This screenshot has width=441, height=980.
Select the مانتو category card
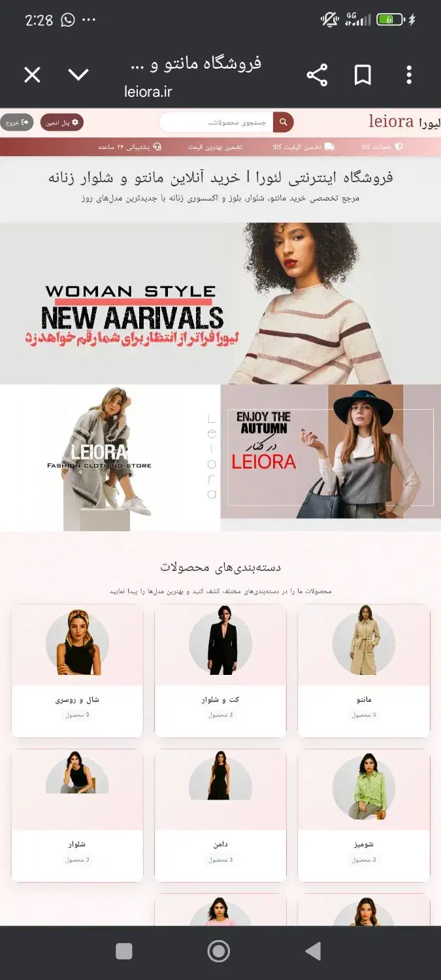[364, 671]
